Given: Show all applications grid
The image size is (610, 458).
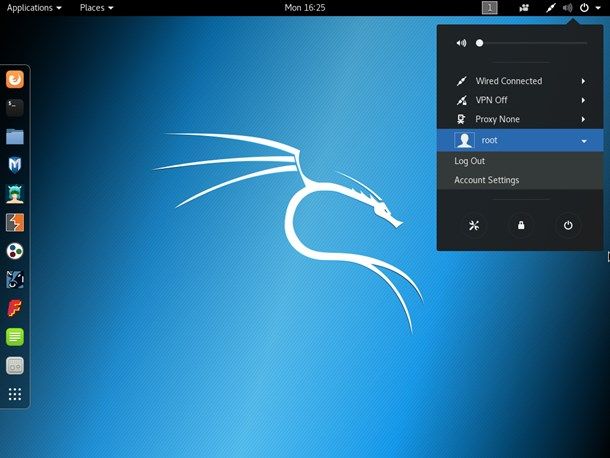Looking at the screenshot, I should [x=15, y=394].
